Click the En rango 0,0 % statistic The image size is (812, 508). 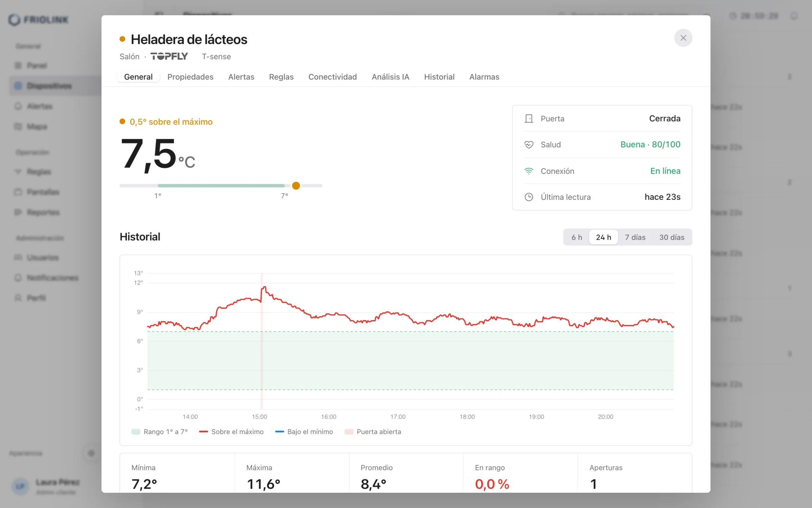coord(520,473)
